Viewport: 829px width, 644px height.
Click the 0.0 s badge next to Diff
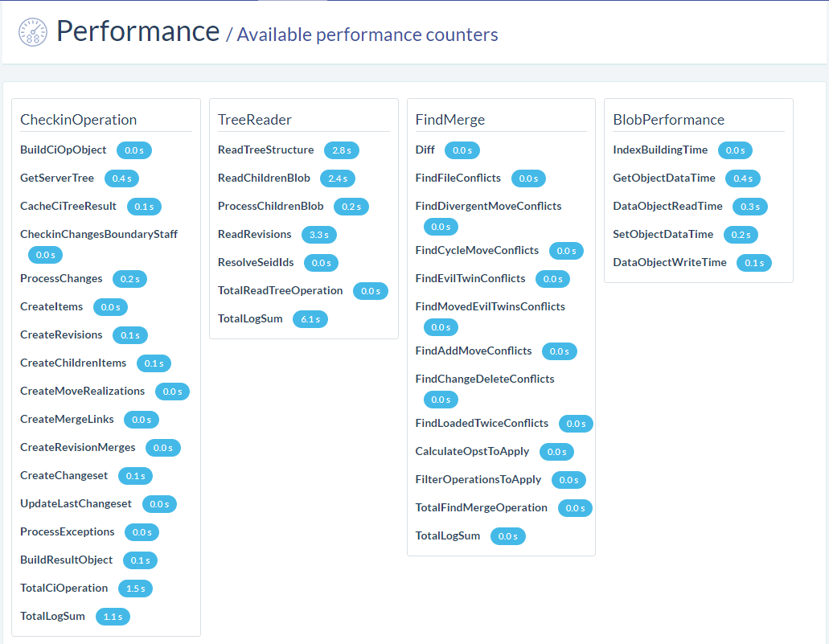coord(462,150)
